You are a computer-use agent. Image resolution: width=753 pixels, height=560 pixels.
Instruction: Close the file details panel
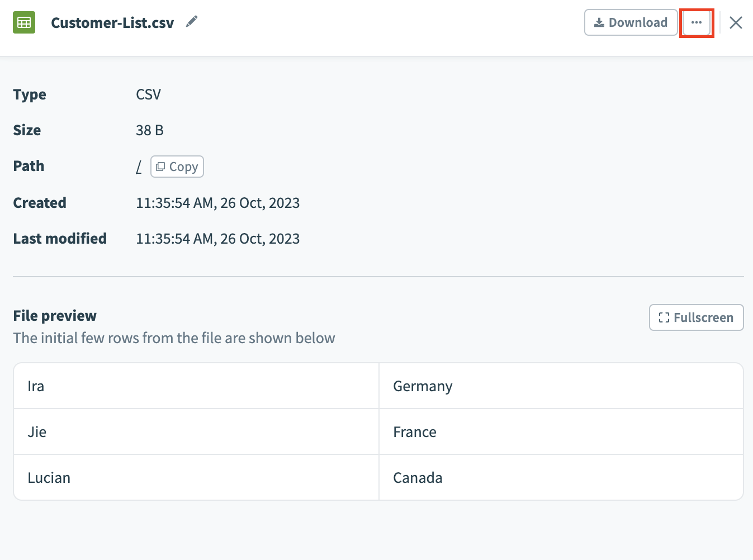pos(736,23)
